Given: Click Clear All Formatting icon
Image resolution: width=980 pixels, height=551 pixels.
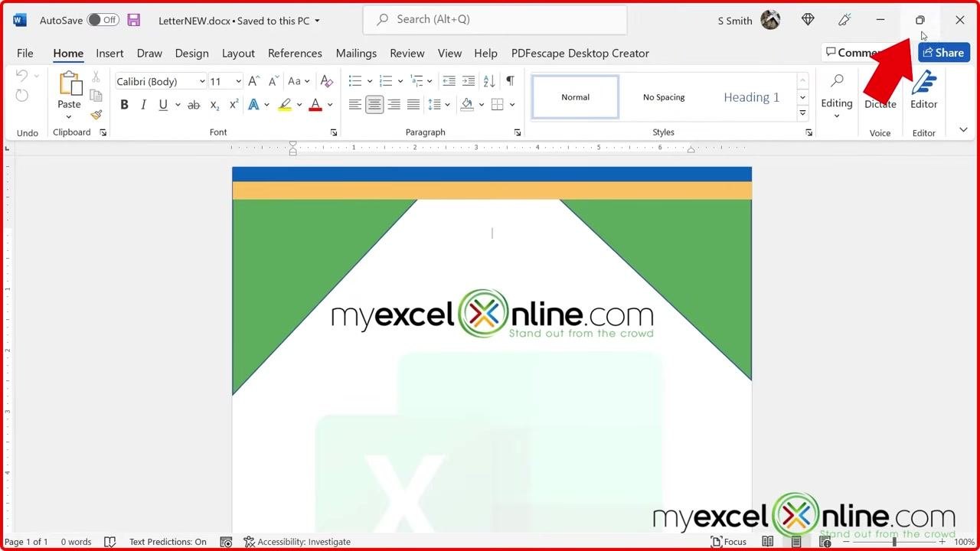Looking at the screenshot, I should pyautogui.click(x=327, y=81).
